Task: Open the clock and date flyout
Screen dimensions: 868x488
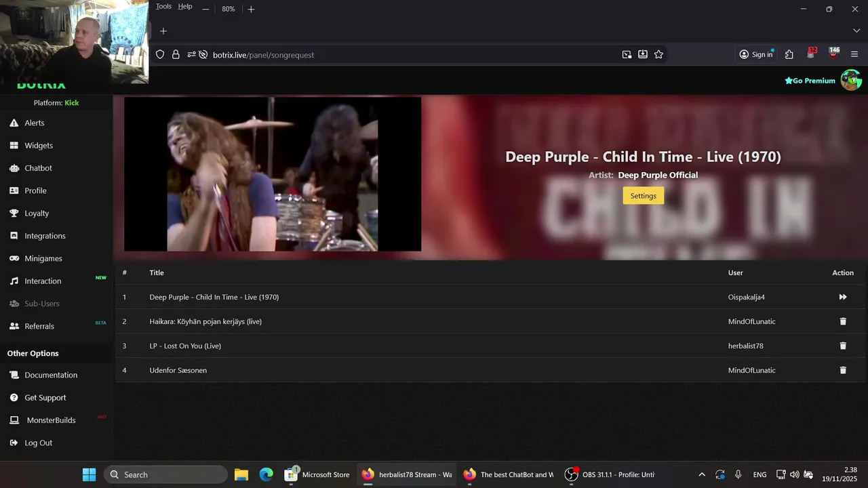Action: click(x=840, y=474)
